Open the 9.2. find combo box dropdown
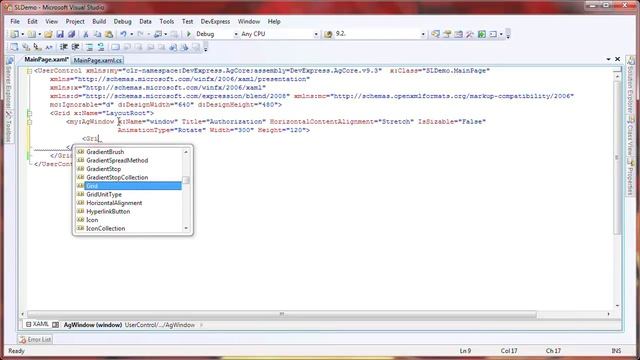This screenshot has height=360, width=640. point(423,34)
